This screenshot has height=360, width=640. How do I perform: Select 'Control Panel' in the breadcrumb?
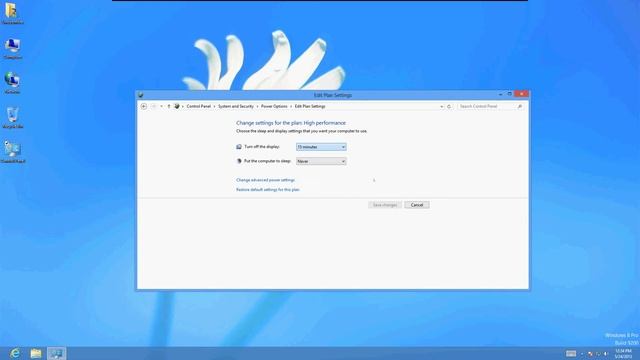[x=199, y=107]
